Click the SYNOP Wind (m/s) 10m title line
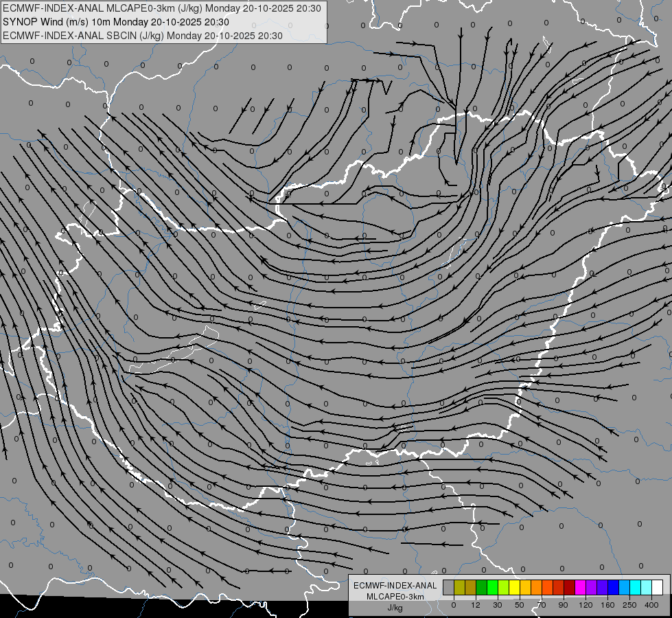 116,22
